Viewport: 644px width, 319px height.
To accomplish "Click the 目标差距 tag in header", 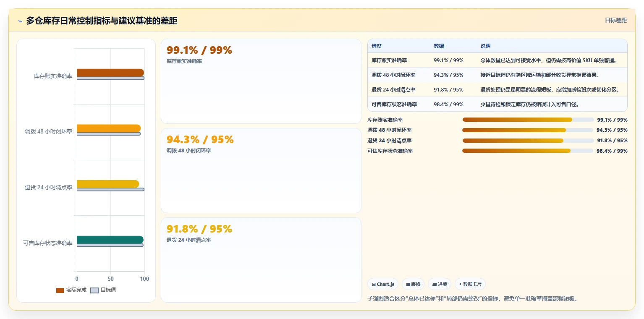I will (x=616, y=20).
